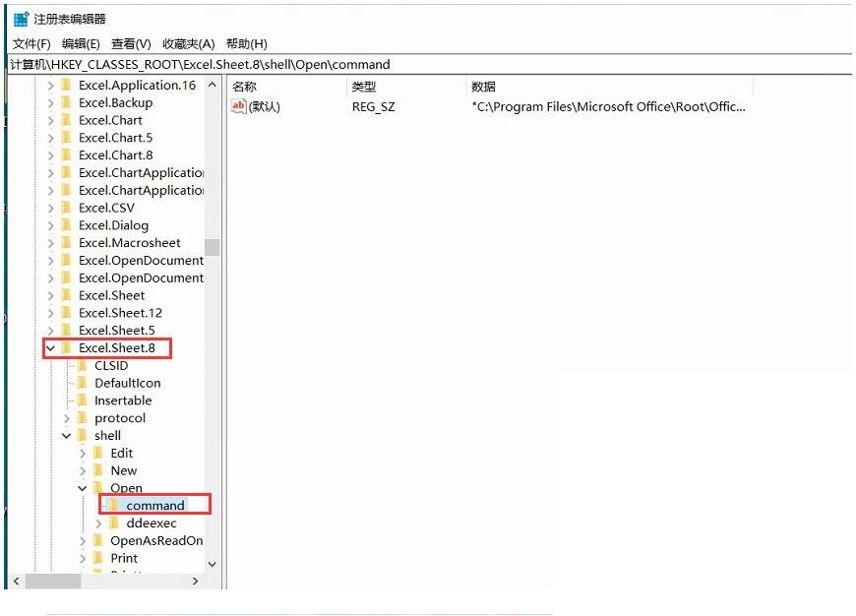Click the OpenAsReadOnly folder icon
The width and height of the screenshot is (856, 616).
[98, 540]
